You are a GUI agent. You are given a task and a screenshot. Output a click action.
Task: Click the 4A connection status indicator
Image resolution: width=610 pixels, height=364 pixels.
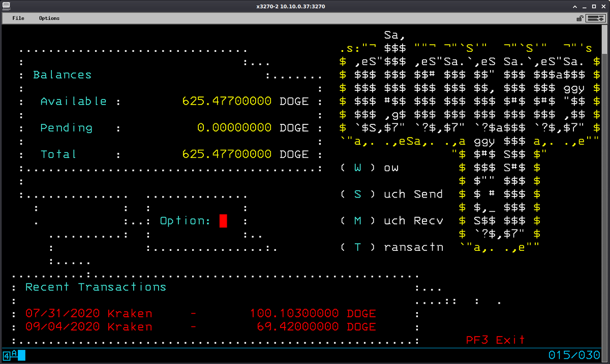point(14,355)
